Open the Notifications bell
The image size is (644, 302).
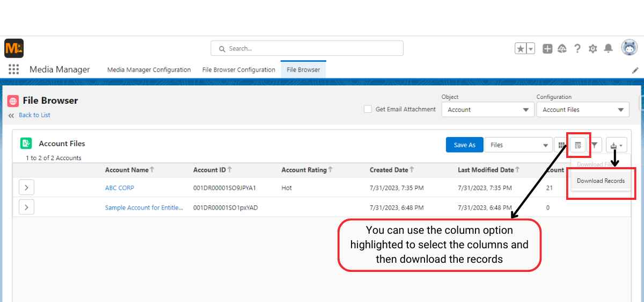click(608, 48)
